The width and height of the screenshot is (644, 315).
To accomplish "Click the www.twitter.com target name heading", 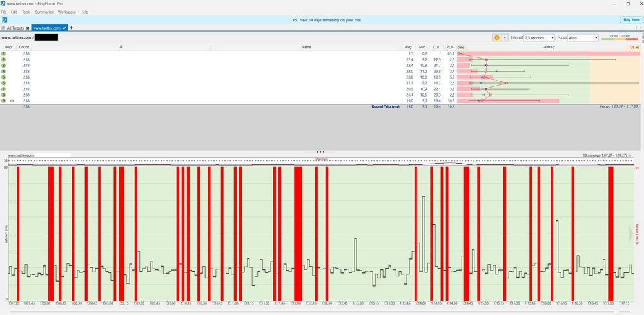I will (x=15, y=38).
